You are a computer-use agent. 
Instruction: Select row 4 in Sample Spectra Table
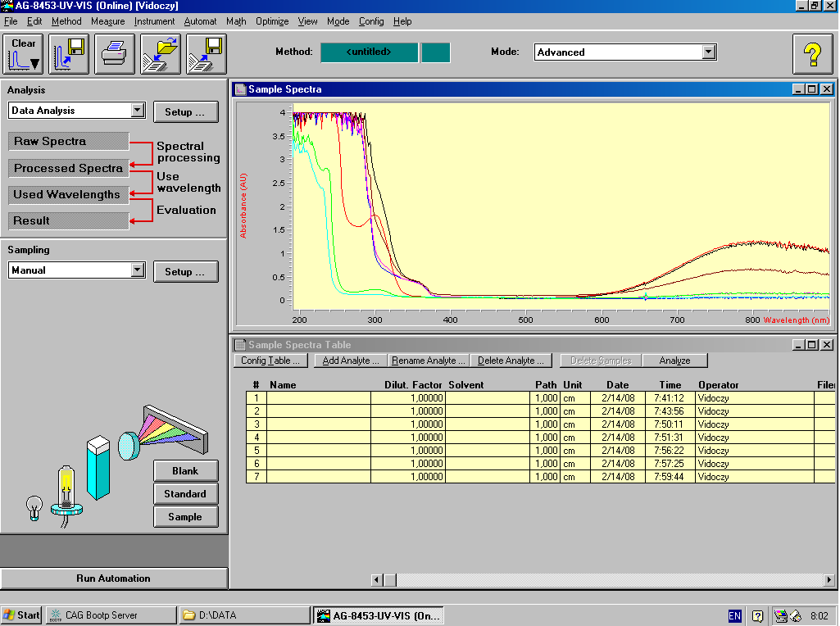click(540, 438)
